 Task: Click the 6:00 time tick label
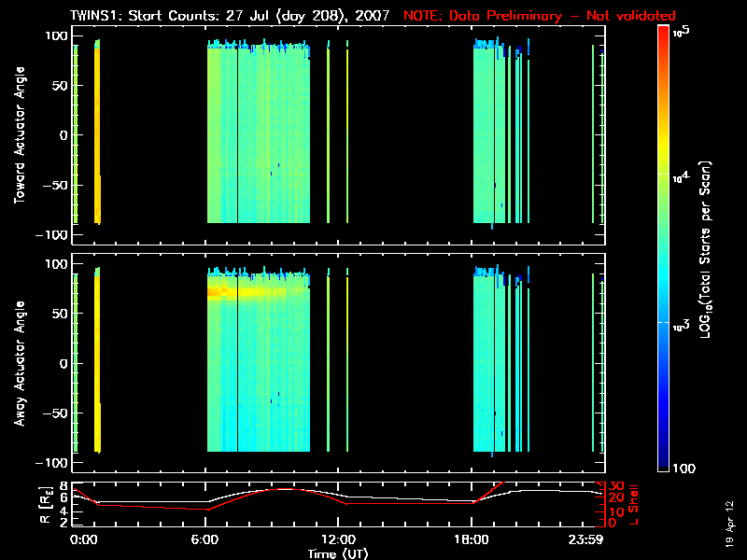click(x=204, y=539)
